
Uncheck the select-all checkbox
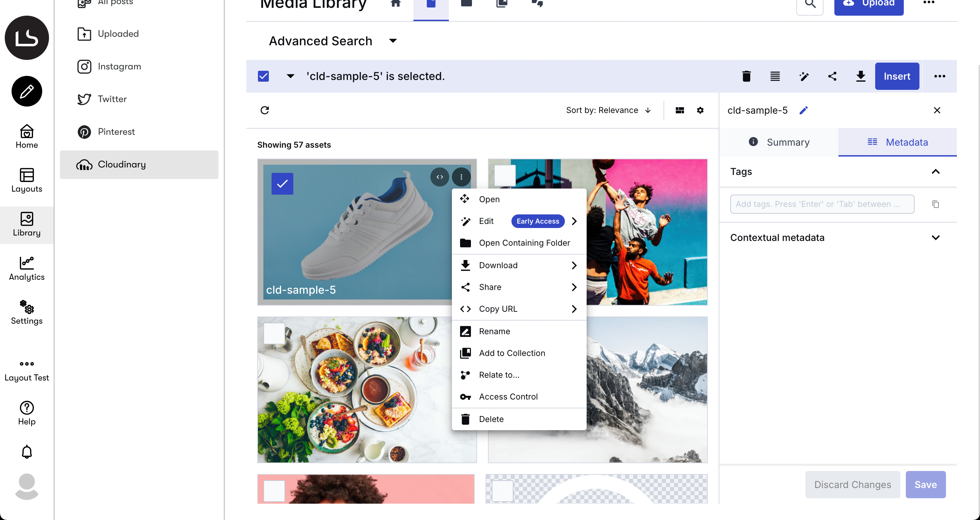click(x=263, y=77)
